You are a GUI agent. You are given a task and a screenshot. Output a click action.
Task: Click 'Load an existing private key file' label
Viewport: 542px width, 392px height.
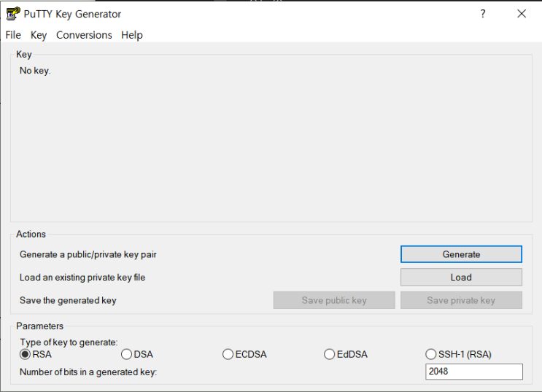pos(82,278)
